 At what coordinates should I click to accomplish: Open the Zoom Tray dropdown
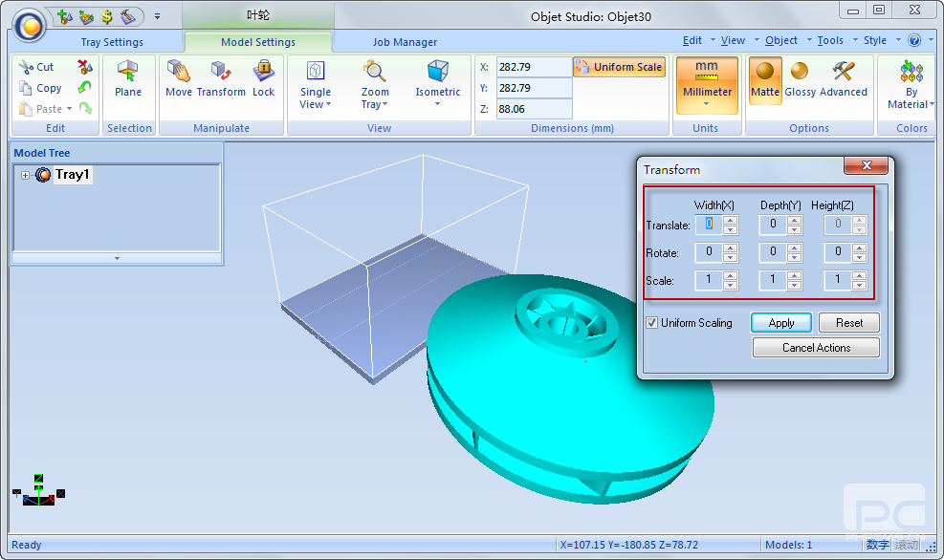(375, 86)
